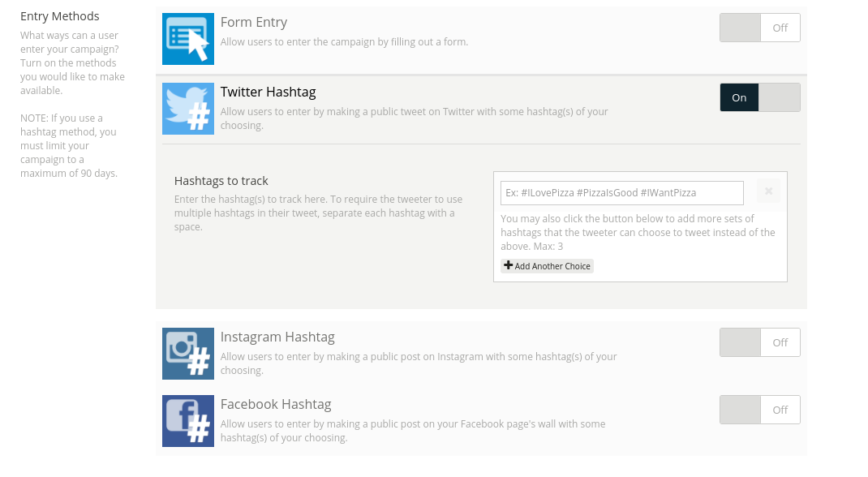Viewport: 868px width, 477px height.
Task: Enable the Instagram Hashtag entry method
Action: (x=759, y=342)
